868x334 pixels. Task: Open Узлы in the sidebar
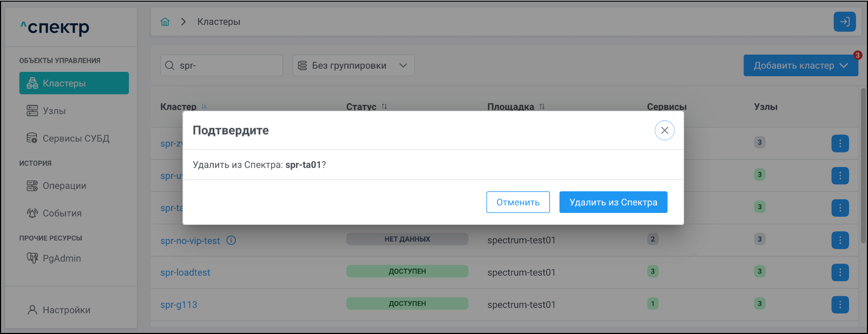54,111
